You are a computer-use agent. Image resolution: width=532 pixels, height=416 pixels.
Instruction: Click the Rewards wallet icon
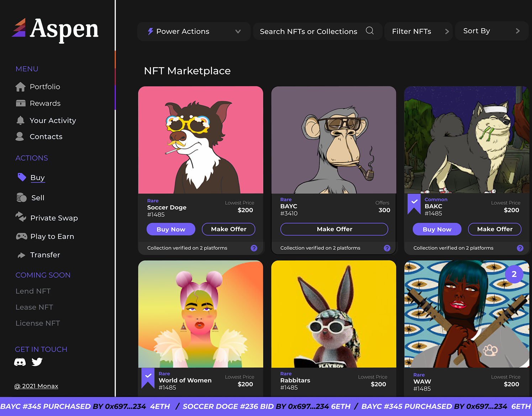coord(21,103)
